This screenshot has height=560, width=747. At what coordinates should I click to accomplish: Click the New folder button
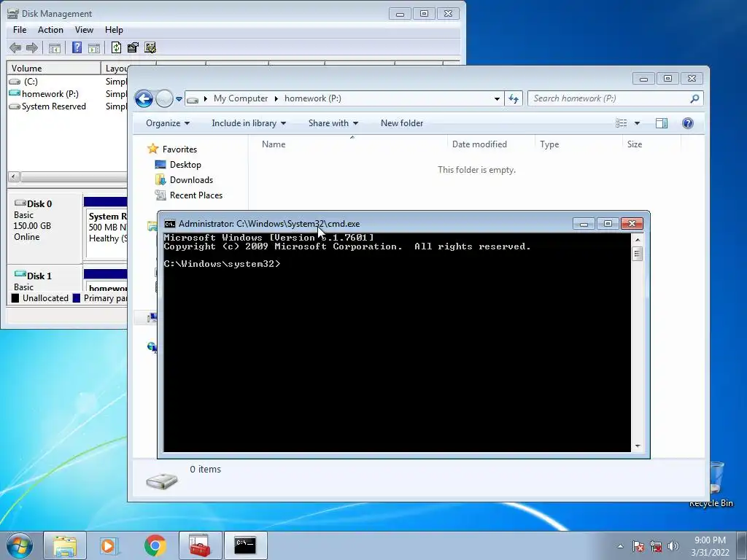point(402,123)
